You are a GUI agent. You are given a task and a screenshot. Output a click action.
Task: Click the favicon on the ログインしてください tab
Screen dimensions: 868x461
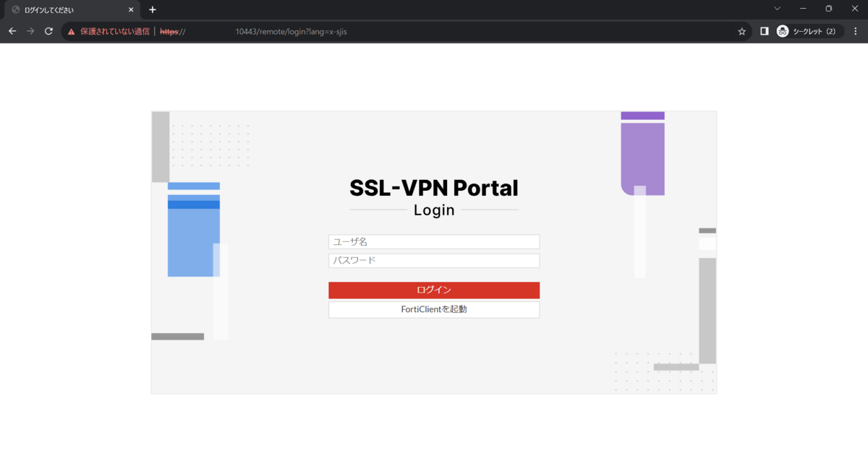16,9
